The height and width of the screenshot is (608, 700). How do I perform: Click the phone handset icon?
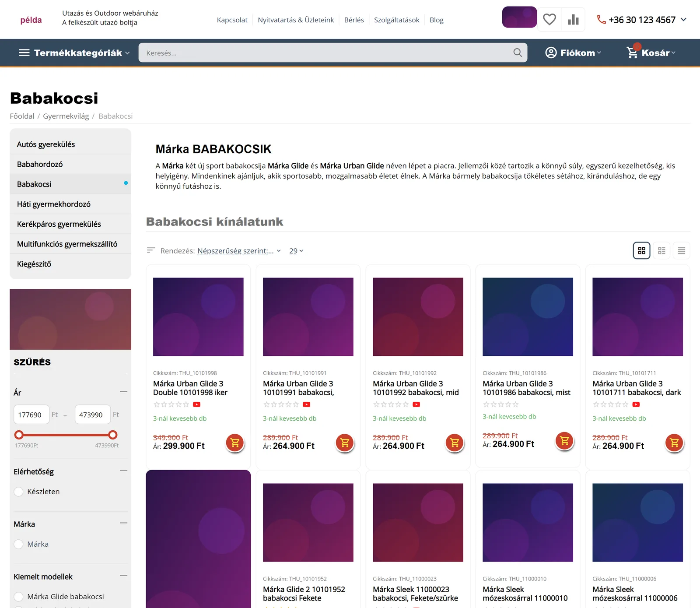(x=602, y=20)
